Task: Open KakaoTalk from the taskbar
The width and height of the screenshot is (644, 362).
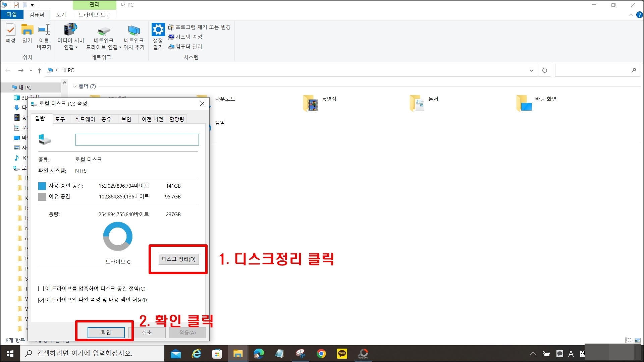Action: [342, 354]
